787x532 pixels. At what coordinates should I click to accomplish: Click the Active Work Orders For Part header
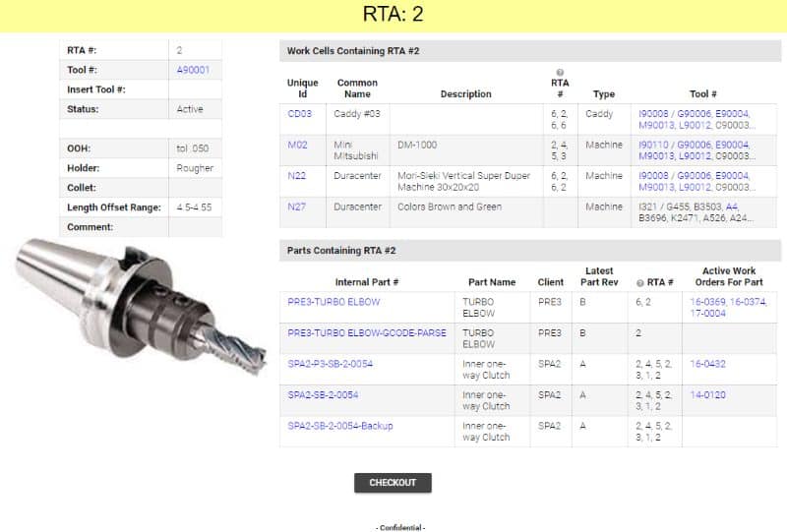(x=729, y=276)
